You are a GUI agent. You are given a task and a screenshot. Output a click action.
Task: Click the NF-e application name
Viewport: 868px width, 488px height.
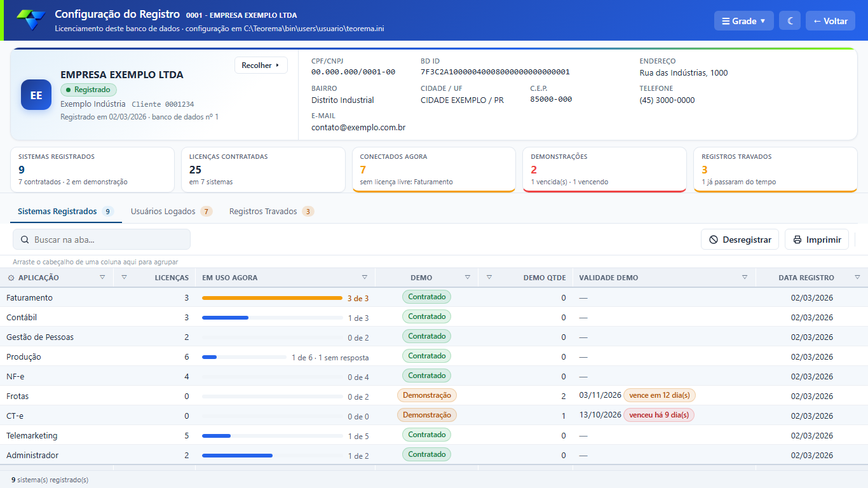click(x=15, y=376)
